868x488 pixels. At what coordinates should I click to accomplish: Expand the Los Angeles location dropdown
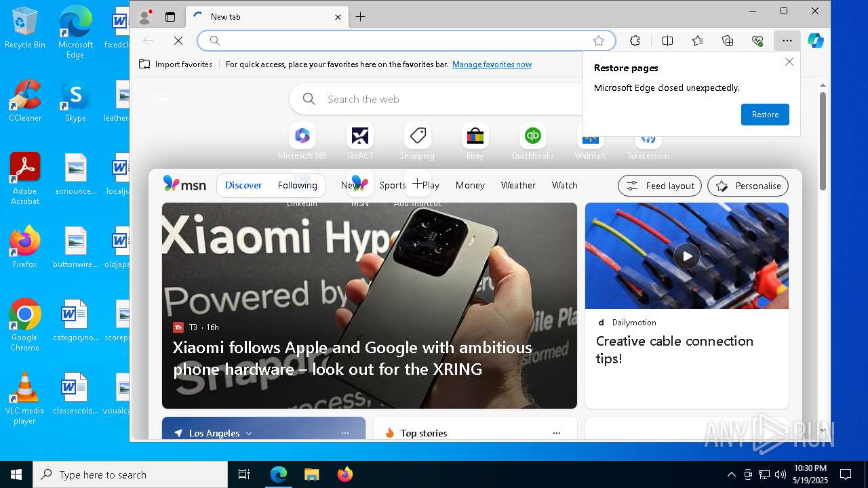(249, 433)
